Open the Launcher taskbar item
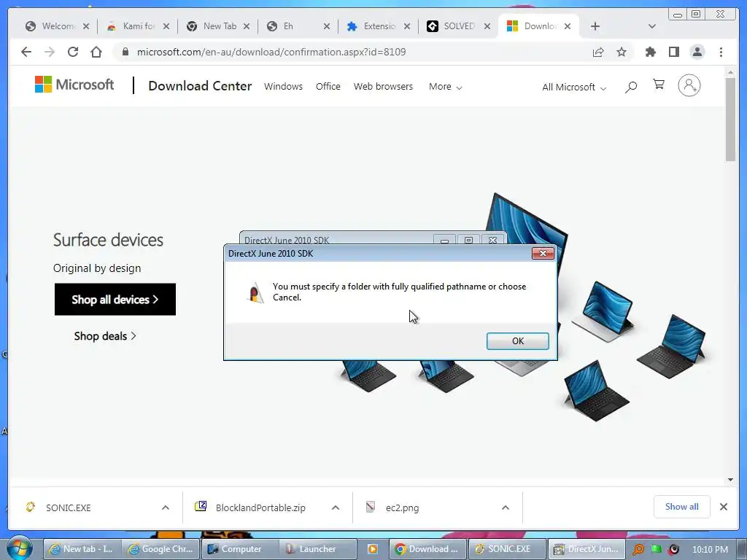The width and height of the screenshot is (747, 560). point(318,549)
